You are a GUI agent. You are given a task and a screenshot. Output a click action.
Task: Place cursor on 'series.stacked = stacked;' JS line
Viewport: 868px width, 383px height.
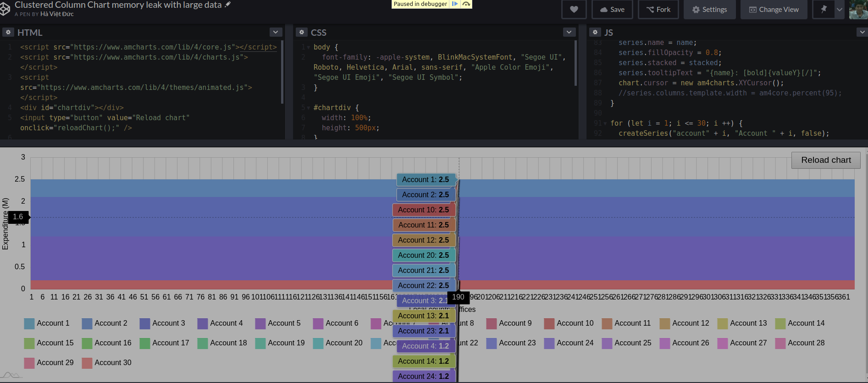pos(670,63)
